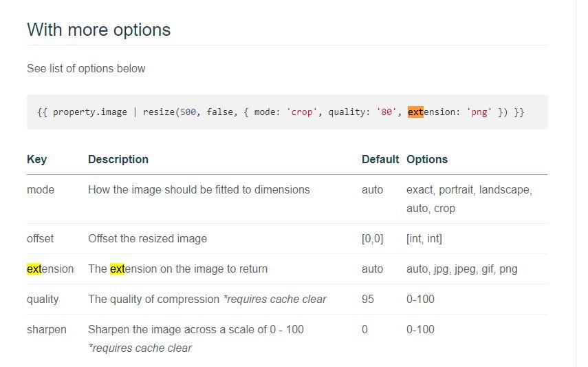
Task: Select the 'mode' key cell
Action: click(41, 190)
